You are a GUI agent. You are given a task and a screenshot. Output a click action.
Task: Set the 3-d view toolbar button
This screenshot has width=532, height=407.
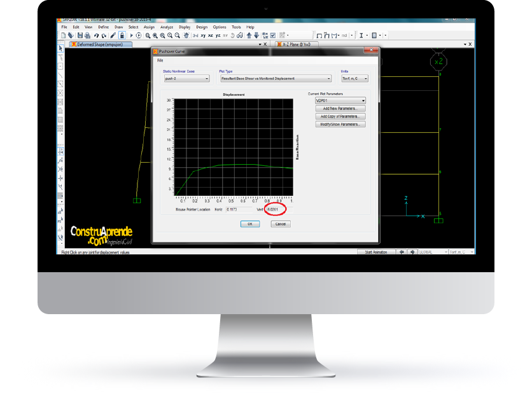tap(195, 35)
